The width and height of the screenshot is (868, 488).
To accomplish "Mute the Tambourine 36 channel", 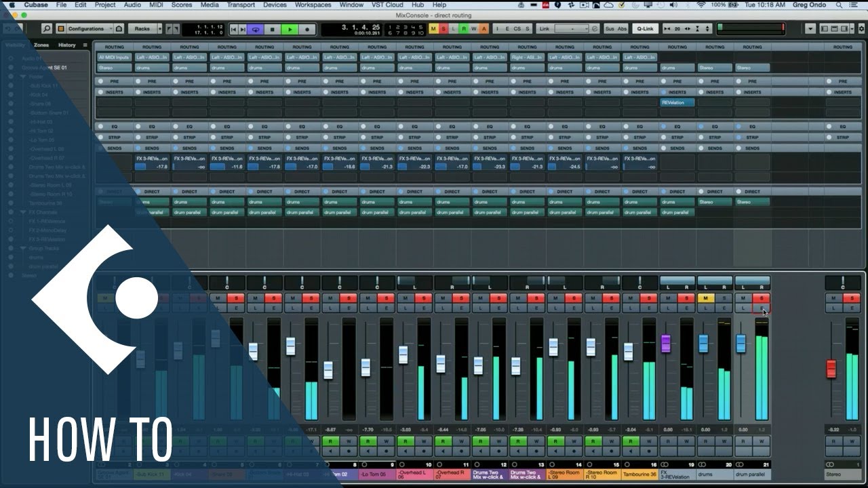I will 631,298.
